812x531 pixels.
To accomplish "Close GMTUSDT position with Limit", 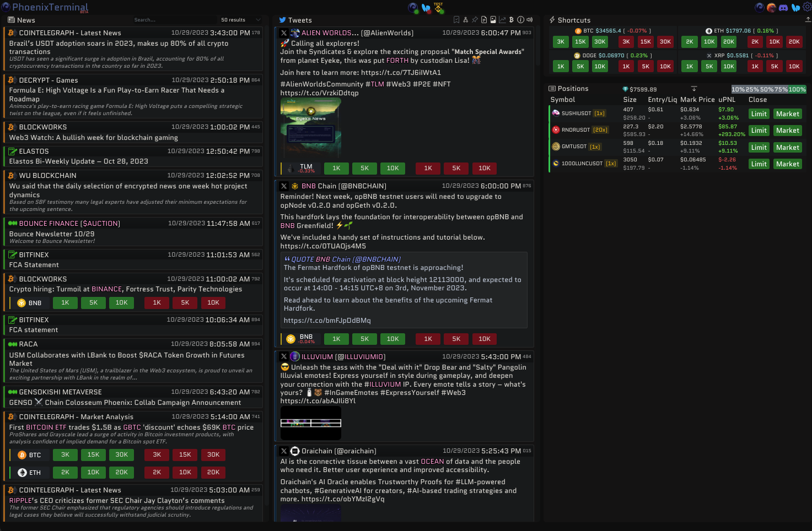I will coord(759,148).
